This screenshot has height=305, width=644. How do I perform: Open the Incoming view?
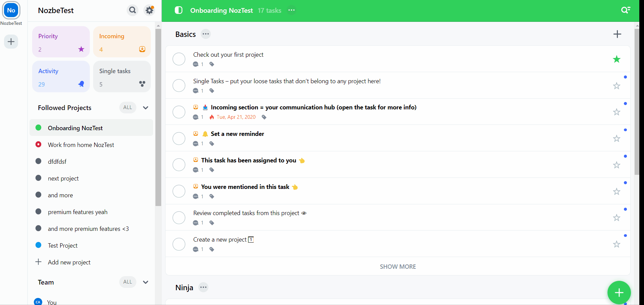pos(122,42)
